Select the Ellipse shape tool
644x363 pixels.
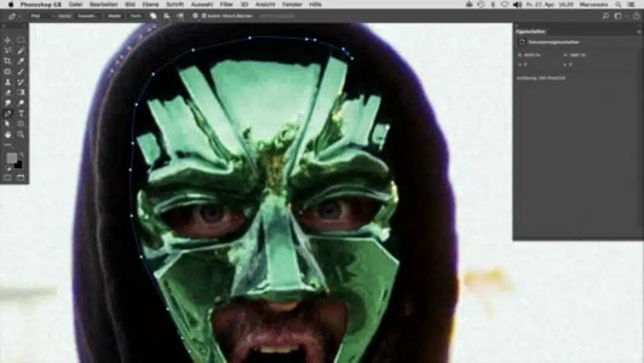click(21, 123)
